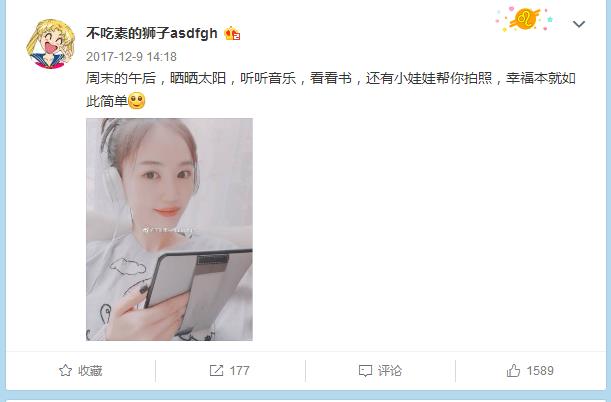Click the smiley emoji in the post
611x402 pixels.
click(136, 101)
